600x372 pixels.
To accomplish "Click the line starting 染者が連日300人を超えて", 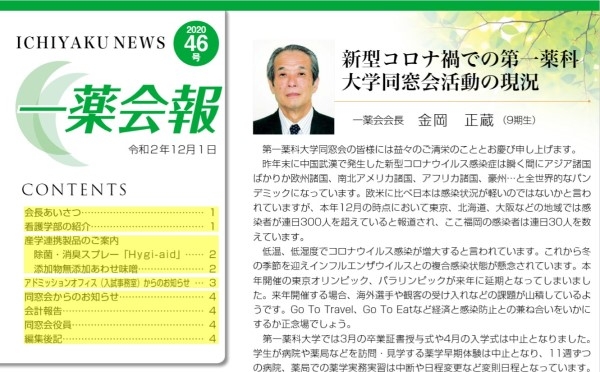I will (x=422, y=222).
